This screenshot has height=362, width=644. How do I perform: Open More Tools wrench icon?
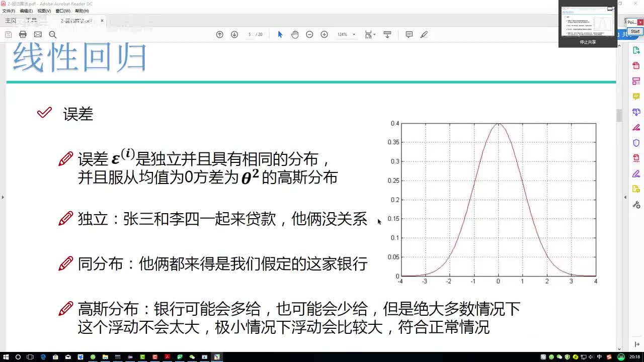pyautogui.click(x=636, y=205)
